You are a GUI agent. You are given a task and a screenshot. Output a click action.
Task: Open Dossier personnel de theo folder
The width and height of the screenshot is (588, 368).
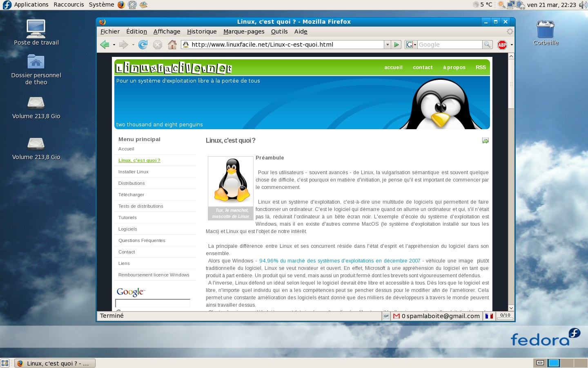36,62
